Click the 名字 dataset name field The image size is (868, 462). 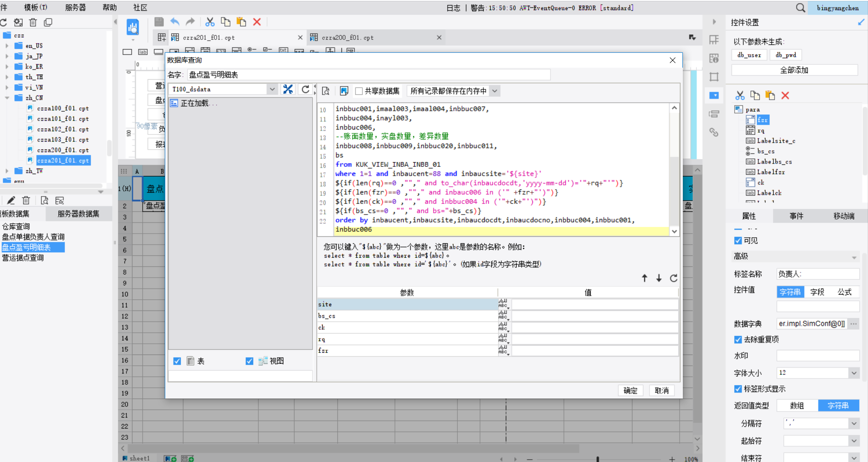tap(369, 75)
